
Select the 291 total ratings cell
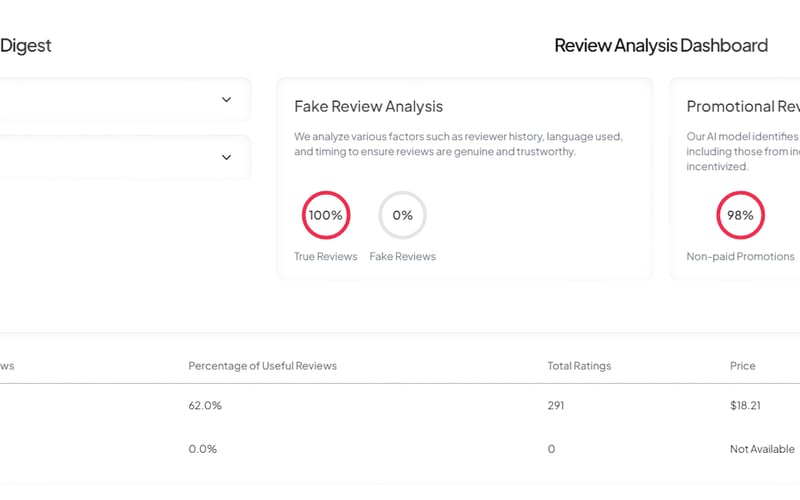556,406
